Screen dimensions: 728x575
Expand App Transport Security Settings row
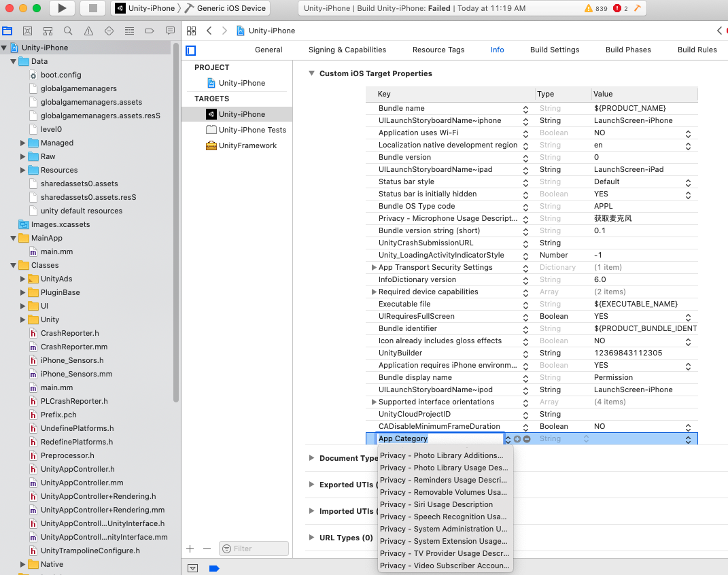coord(374,267)
